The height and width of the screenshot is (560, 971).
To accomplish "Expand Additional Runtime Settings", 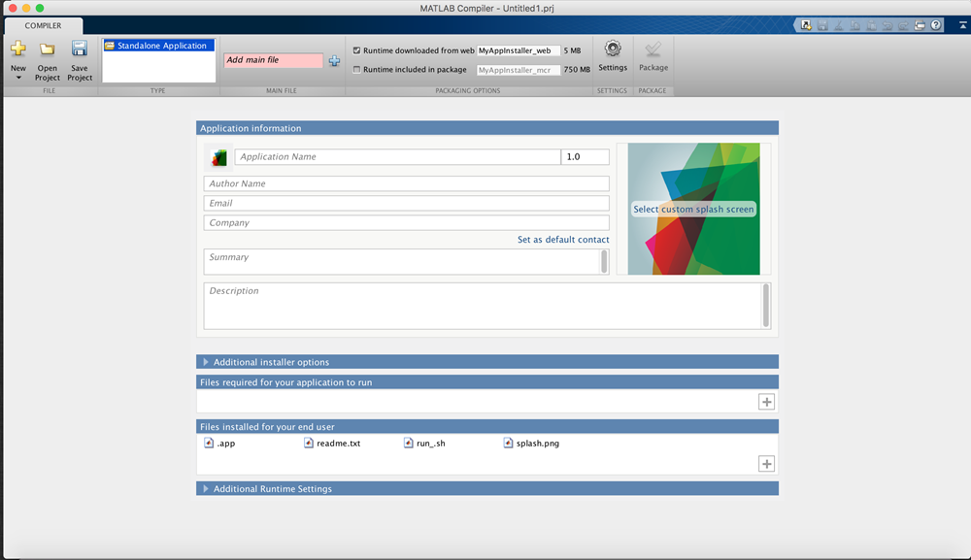I will point(206,489).
